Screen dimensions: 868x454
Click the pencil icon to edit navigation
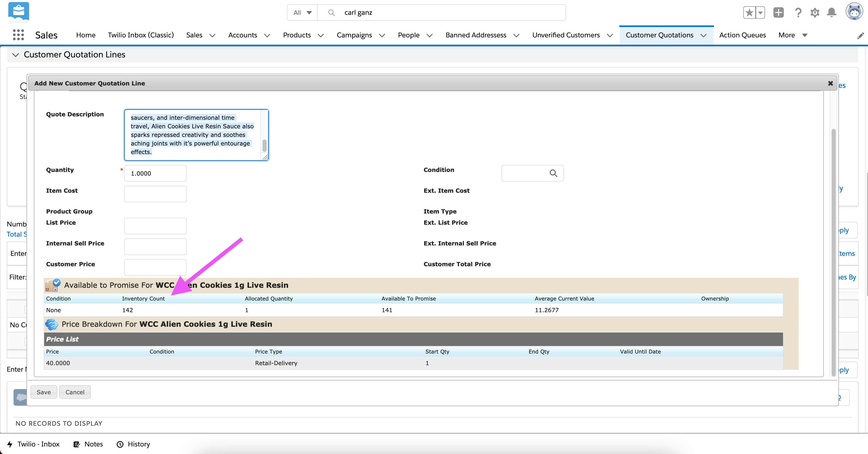click(860, 36)
